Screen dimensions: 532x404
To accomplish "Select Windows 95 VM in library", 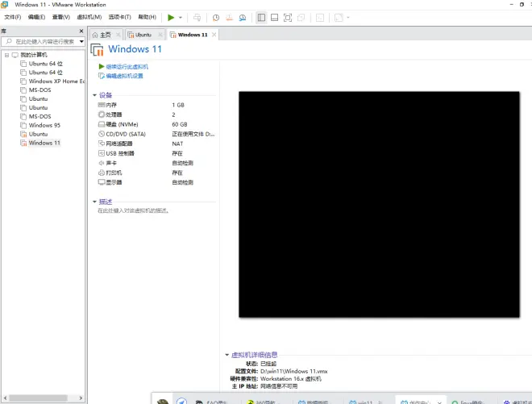I will coord(40,125).
